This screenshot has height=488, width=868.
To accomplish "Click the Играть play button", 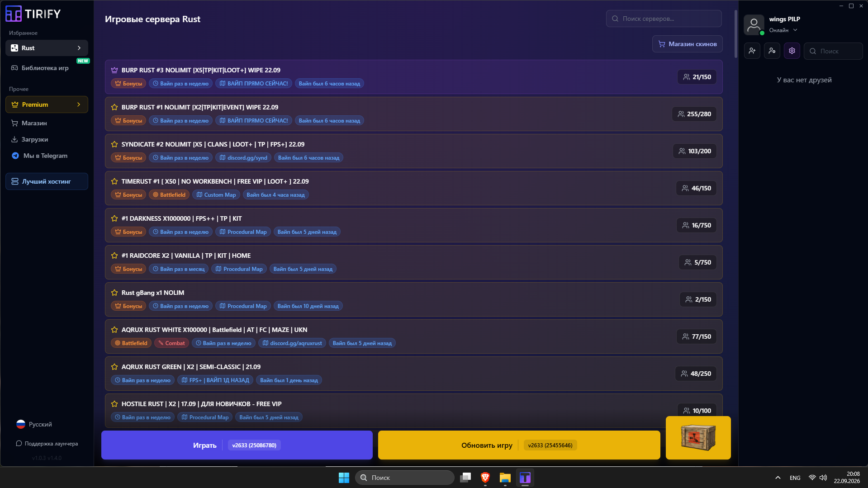I will click(x=237, y=445).
